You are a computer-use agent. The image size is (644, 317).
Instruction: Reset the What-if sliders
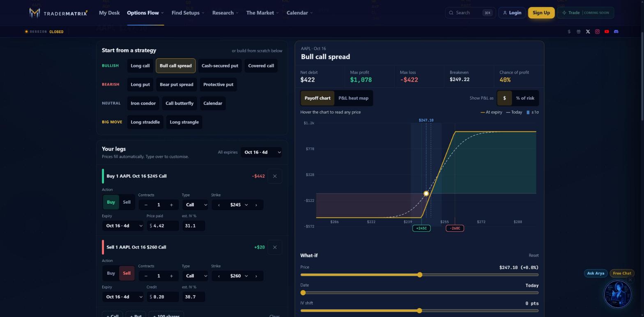click(x=534, y=255)
